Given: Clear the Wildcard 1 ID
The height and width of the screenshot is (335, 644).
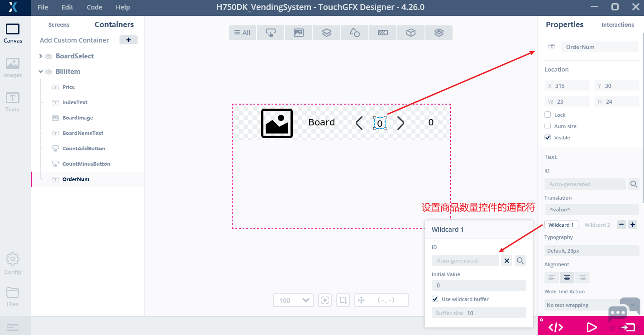Looking at the screenshot, I should click(507, 261).
